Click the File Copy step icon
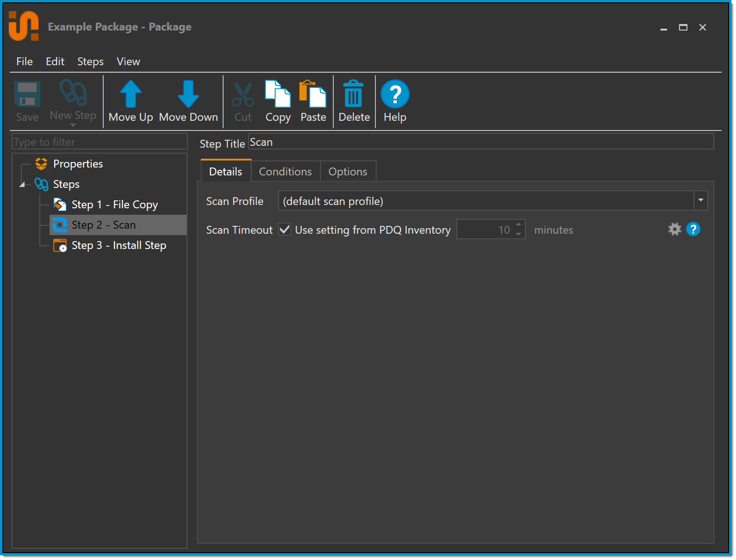736x560 pixels. pos(60,205)
